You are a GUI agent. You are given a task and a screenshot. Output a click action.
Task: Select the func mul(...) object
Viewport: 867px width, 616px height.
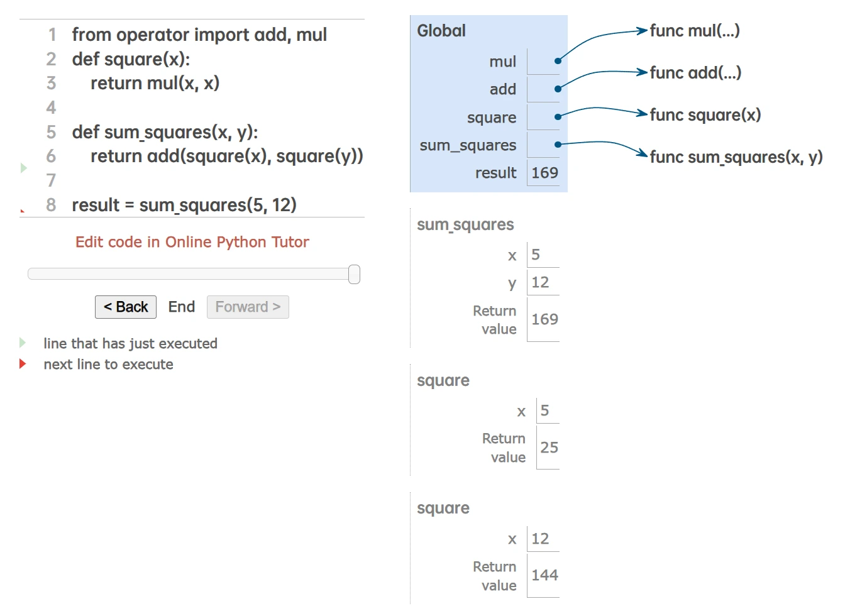694,31
